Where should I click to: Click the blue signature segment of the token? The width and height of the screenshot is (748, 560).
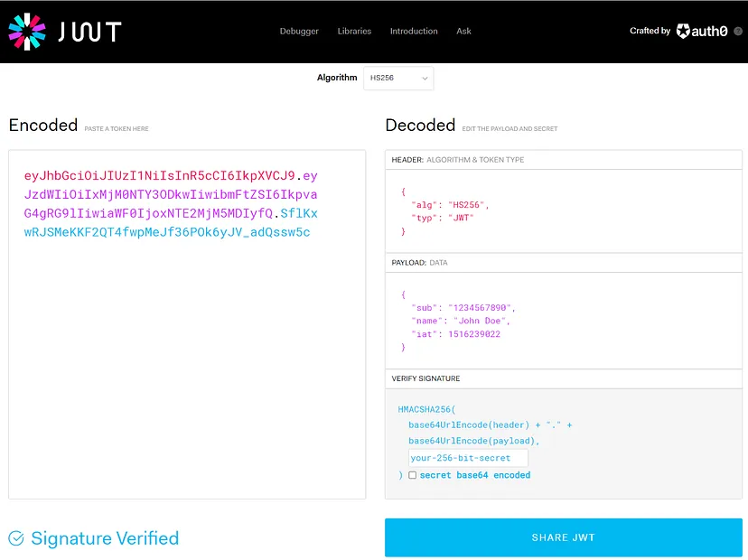171,223
